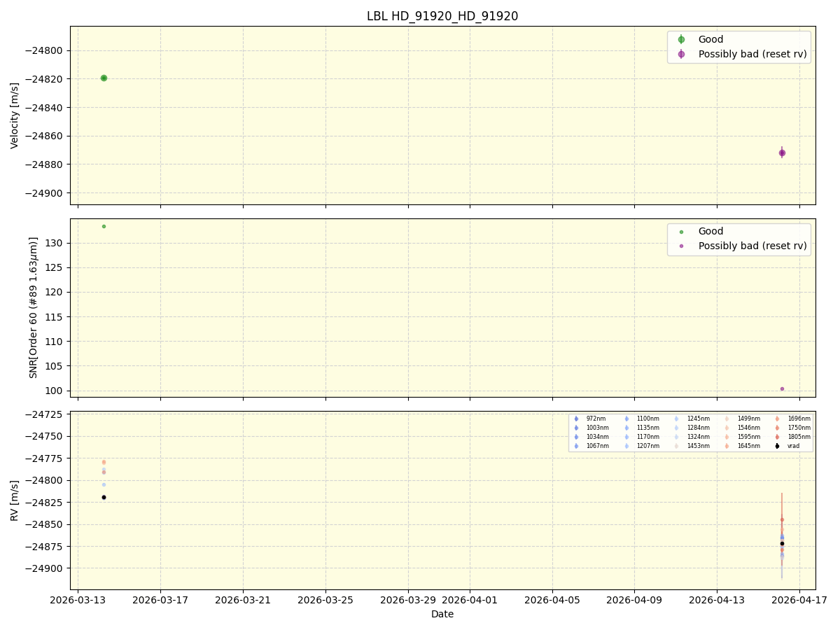Click the −24860 velocity tick label

(45, 136)
